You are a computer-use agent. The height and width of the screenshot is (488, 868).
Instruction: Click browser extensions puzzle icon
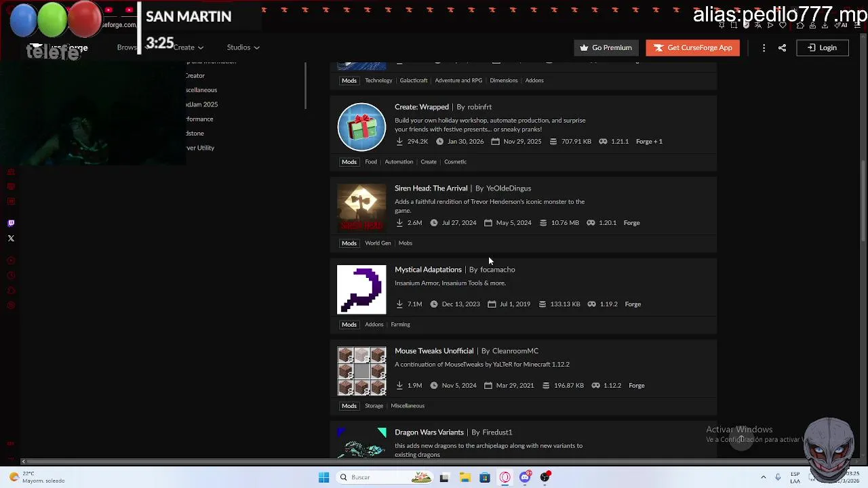point(800,25)
